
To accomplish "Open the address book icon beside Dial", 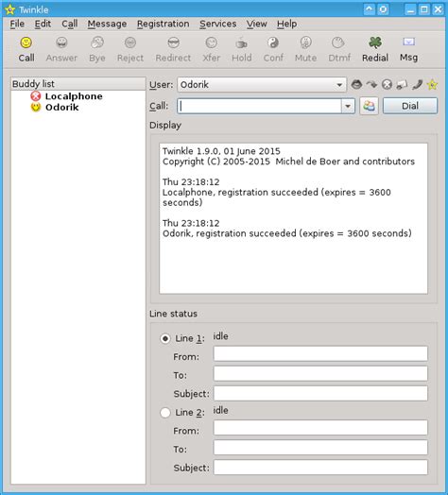I will [369, 106].
